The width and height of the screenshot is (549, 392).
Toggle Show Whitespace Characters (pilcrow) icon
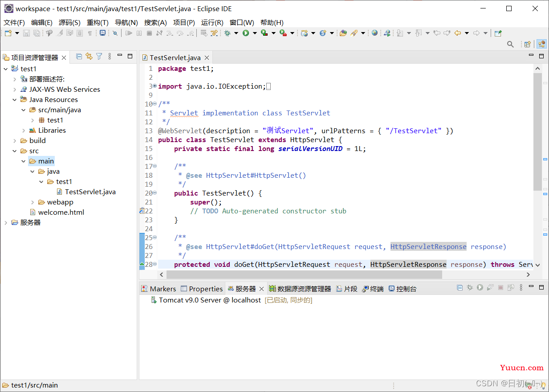90,33
